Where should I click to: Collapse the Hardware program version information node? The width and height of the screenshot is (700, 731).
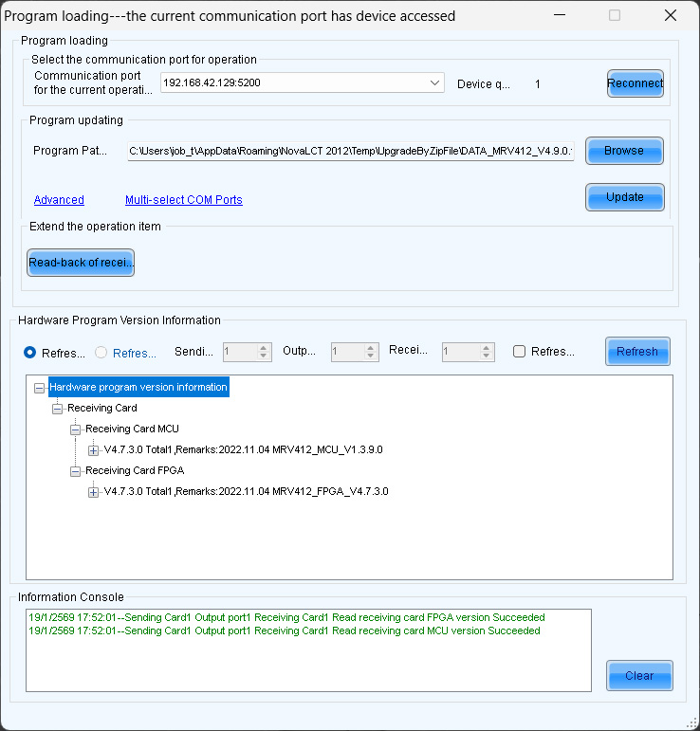click(x=39, y=388)
